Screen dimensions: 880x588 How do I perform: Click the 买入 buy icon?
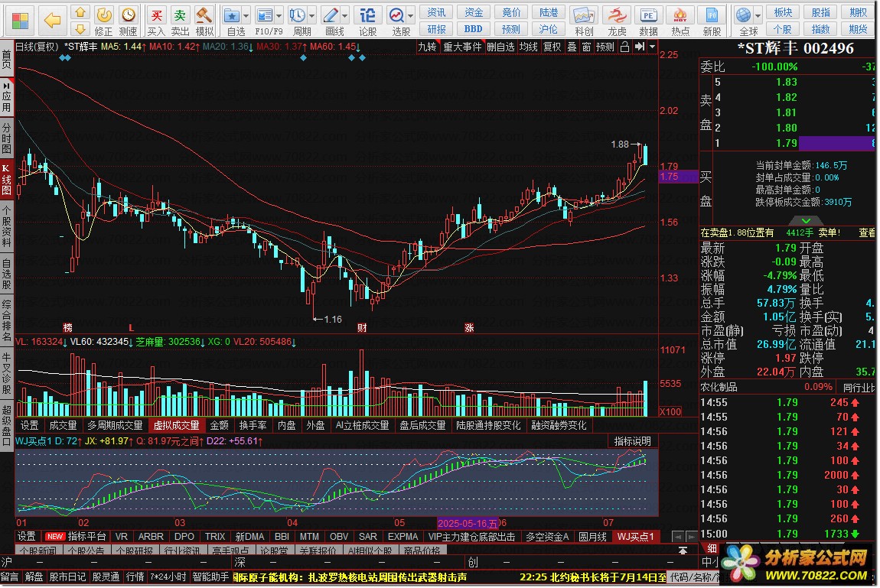click(157, 21)
